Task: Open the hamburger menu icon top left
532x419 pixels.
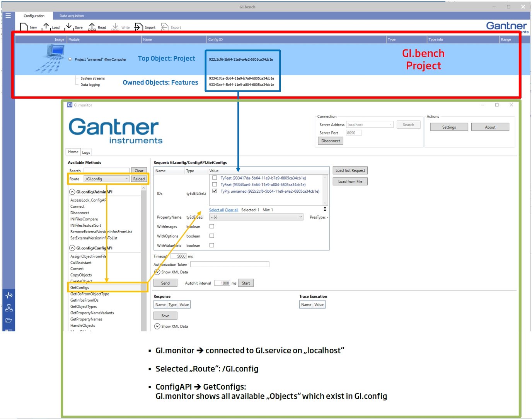Action: (x=8, y=15)
